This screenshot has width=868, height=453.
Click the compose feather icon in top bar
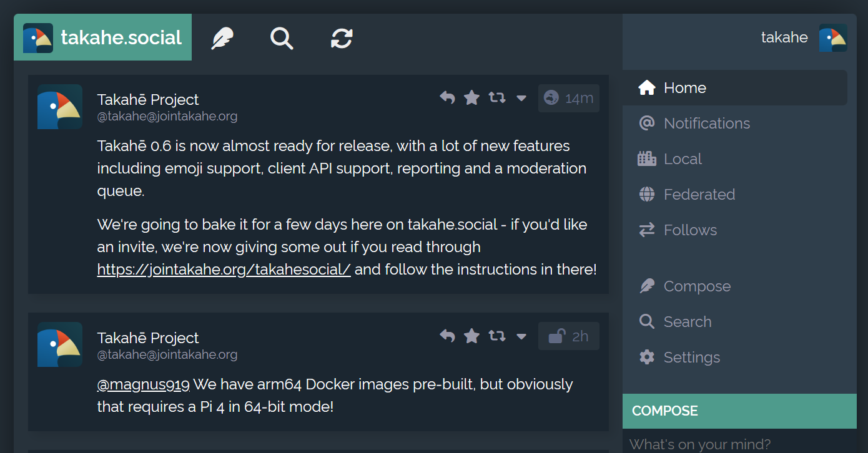coord(222,38)
